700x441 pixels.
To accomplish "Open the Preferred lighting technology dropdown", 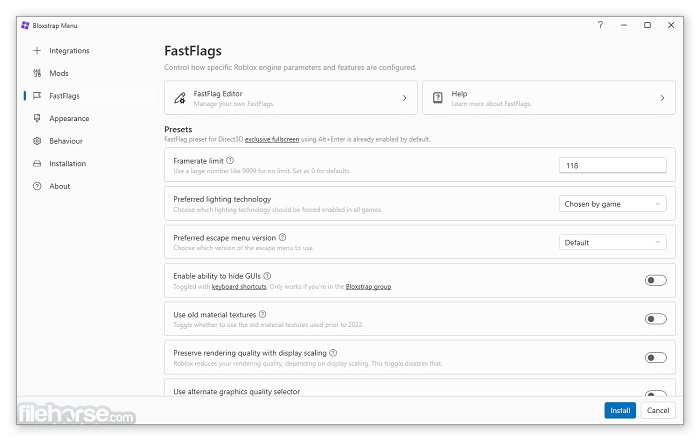I will (612, 204).
